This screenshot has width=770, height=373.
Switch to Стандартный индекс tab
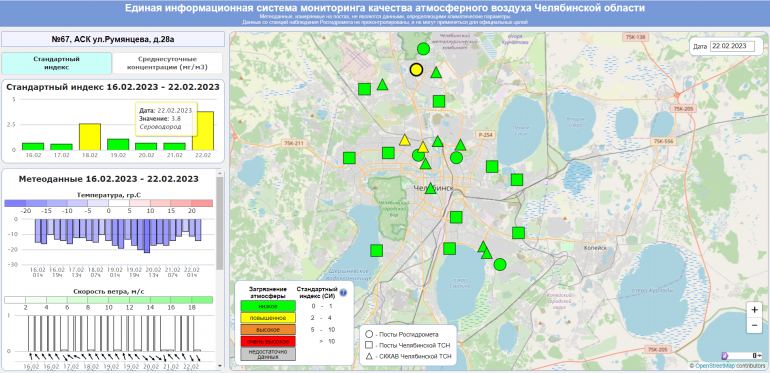56,63
